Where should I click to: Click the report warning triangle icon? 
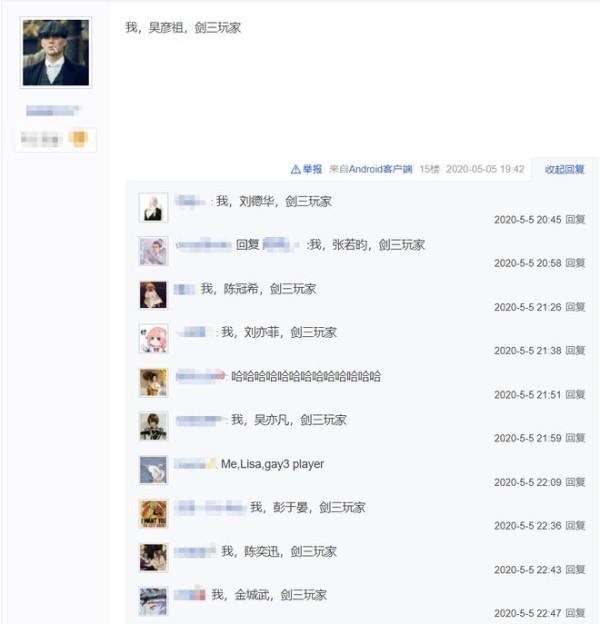tap(296, 170)
